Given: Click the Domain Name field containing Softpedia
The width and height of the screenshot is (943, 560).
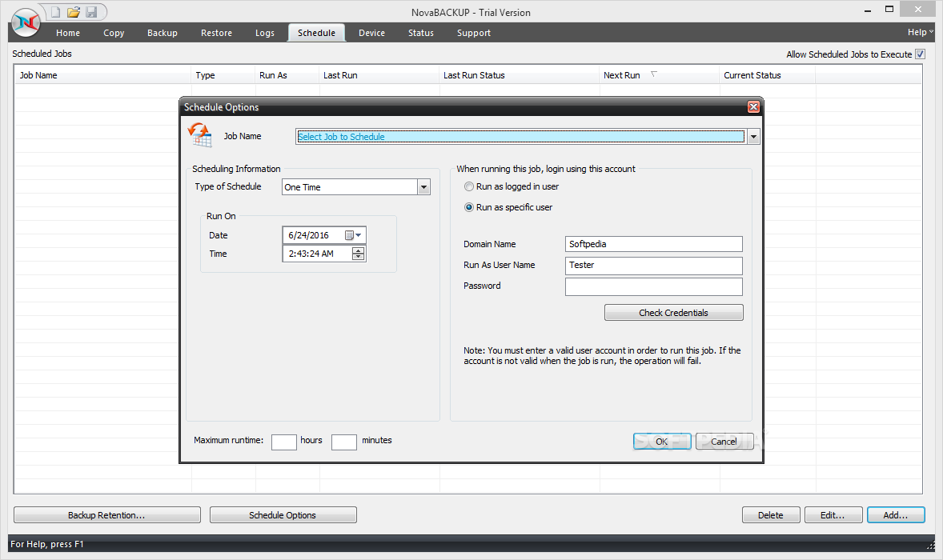Looking at the screenshot, I should pyautogui.click(x=654, y=244).
